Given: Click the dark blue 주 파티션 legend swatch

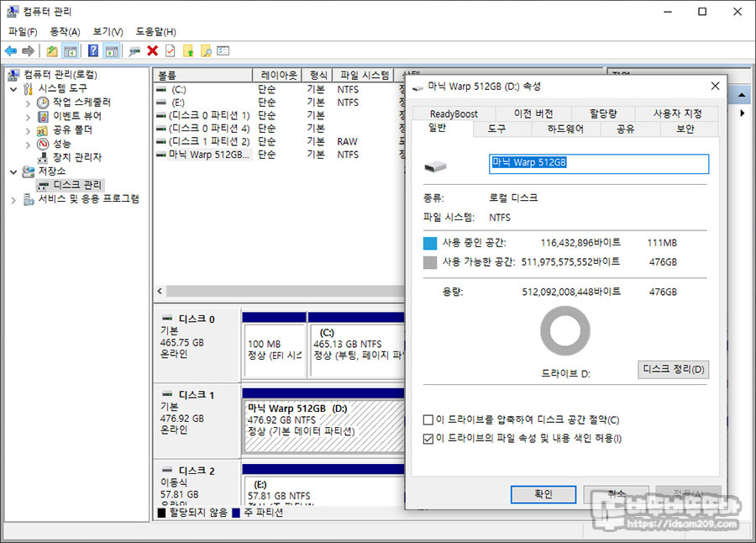Looking at the screenshot, I should [x=236, y=513].
